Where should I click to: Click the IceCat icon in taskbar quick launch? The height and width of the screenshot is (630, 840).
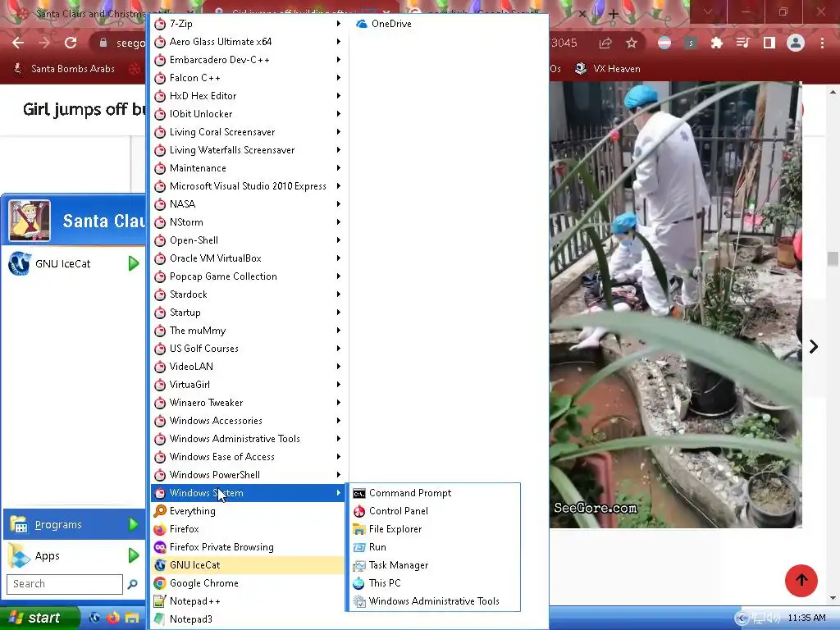tap(95, 618)
